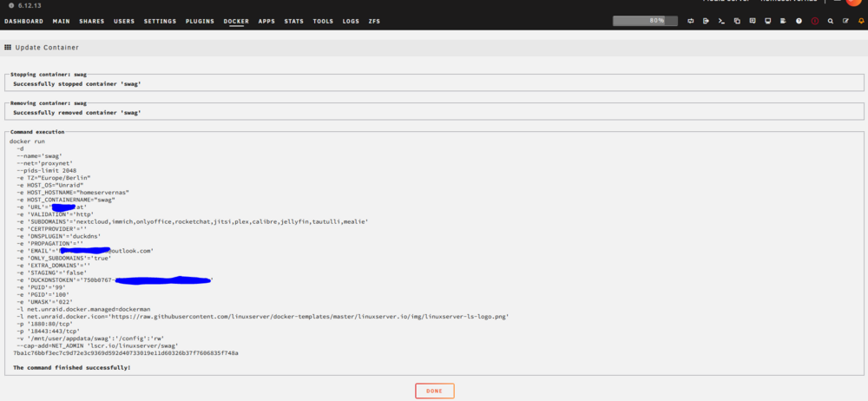Click the 'DNSPLUGIN'='duckdns' line
Viewport: 868px width, 401px height.
click(59, 236)
